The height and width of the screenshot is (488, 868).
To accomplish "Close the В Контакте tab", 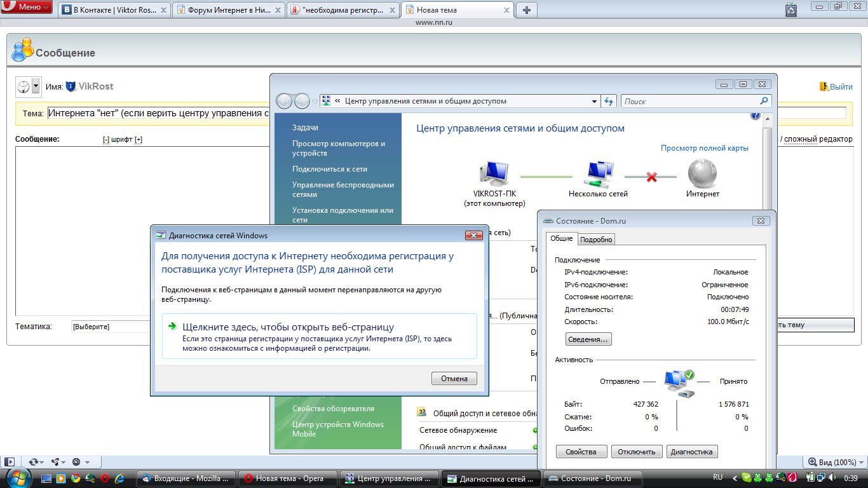I will coord(163,10).
